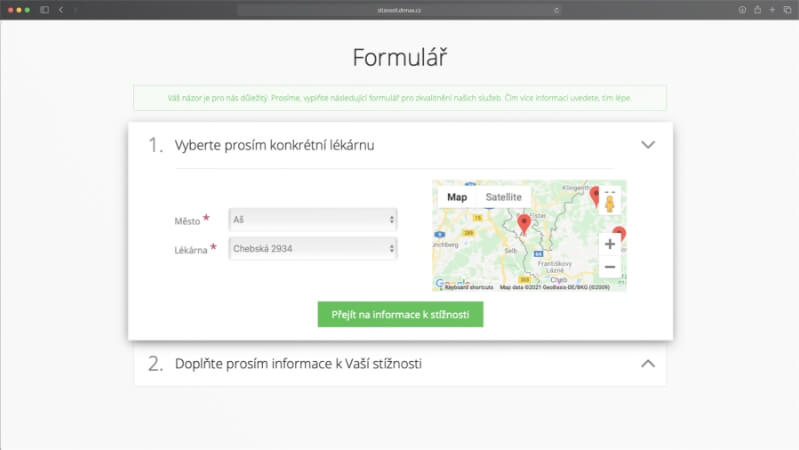Click the browser back arrow
The image size is (799, 450).
pos(61,9)
